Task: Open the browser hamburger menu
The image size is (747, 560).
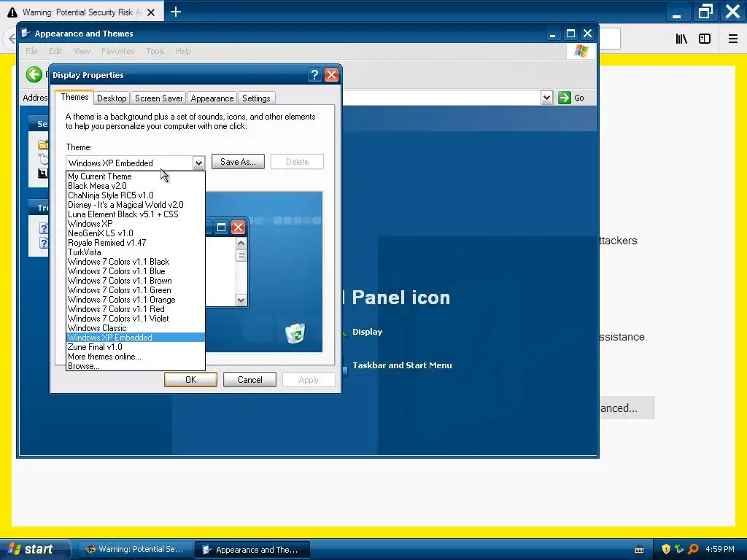Action: pos(733,39)
